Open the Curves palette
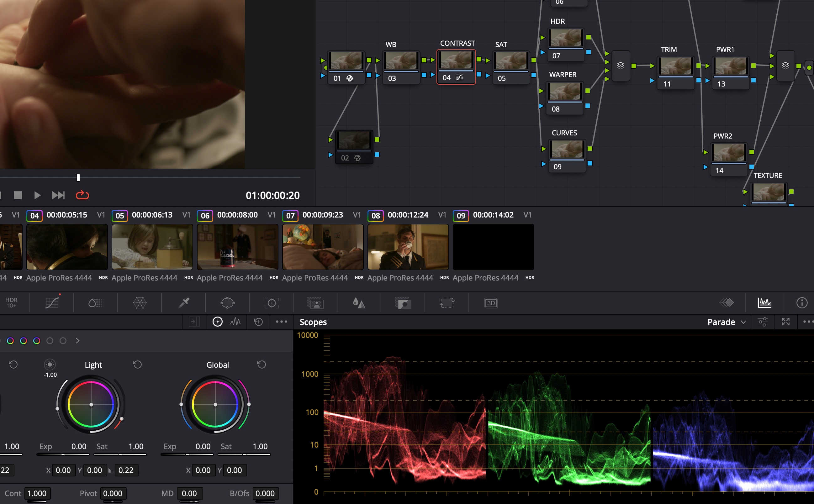This screenshot has height=504, width=814. coord(52,303)
